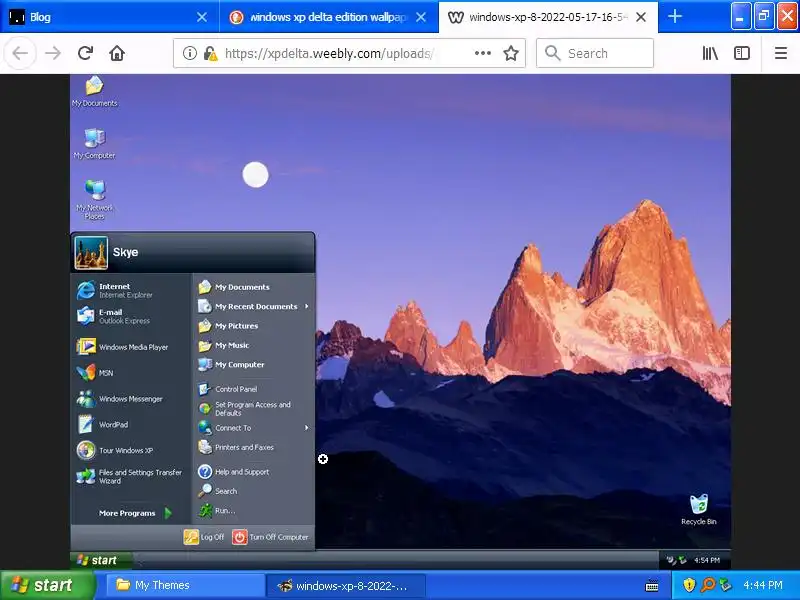This screenshot has width=800, height=600.
Task: Open My Documents in start menu
Action: click(x=254, y=287)
